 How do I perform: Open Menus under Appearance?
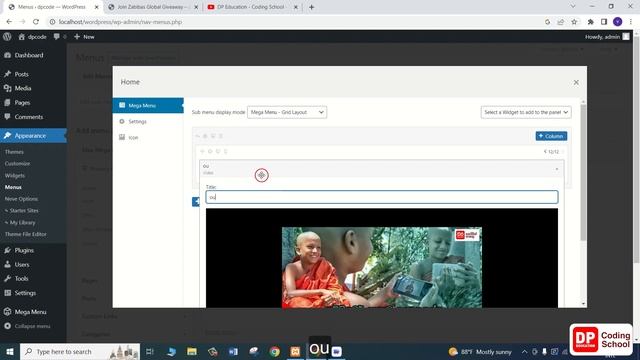pos(13,187)
